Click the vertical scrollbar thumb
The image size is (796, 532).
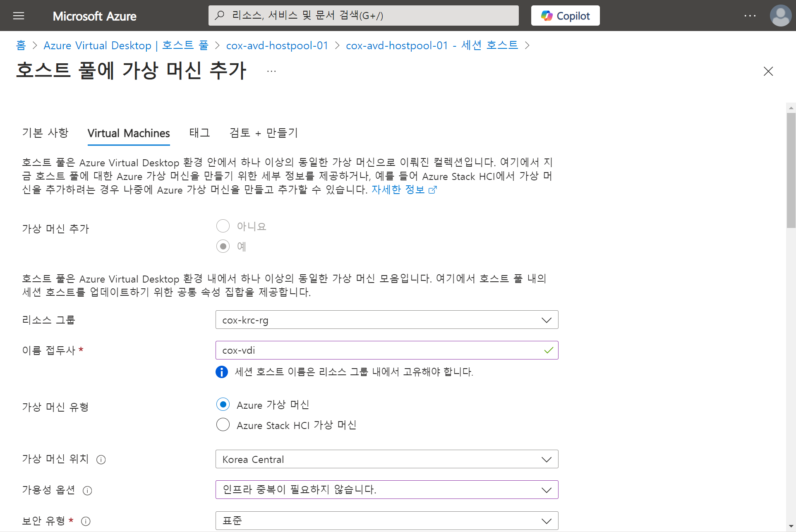791,170
